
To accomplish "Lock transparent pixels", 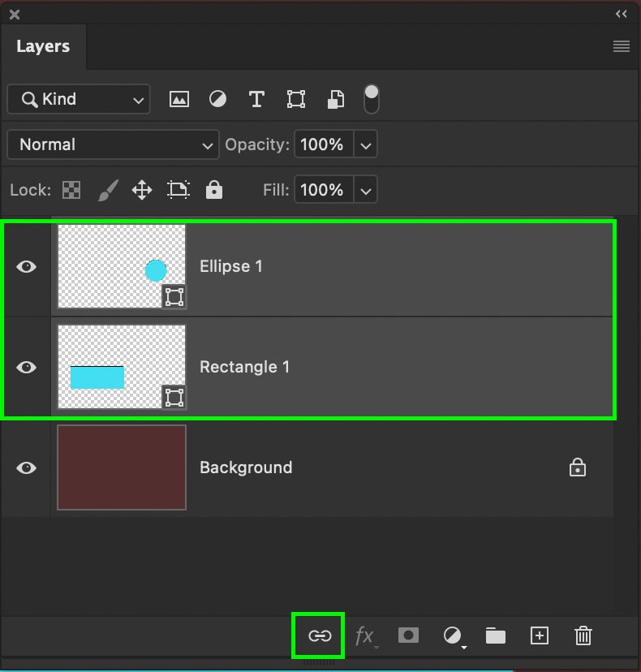I will (x=71, y=190).
